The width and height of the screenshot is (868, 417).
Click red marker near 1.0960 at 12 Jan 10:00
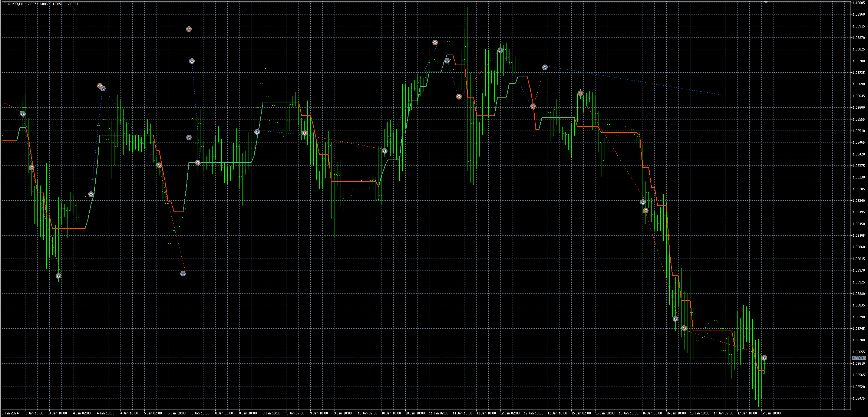click(533, 106)
